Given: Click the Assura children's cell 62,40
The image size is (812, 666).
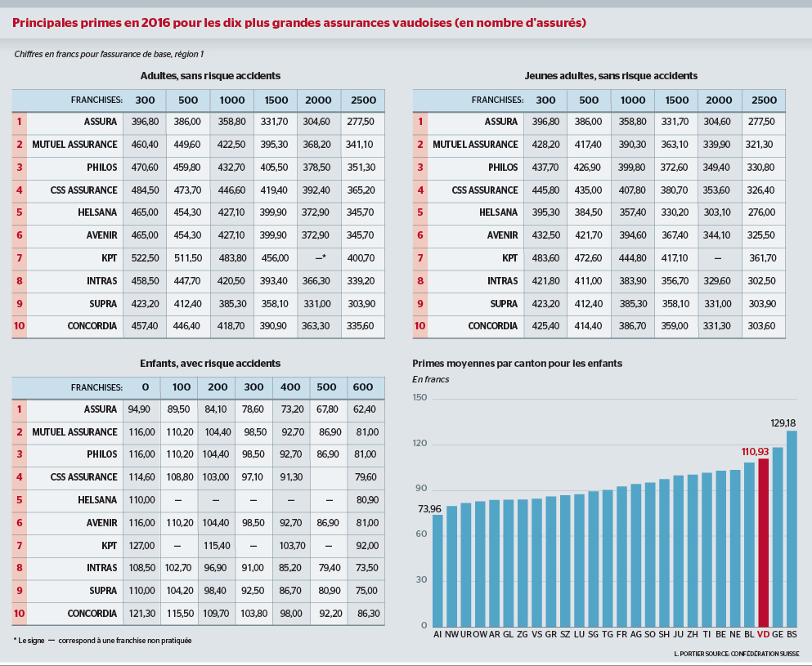Looking at the screenshot, I should point(365,409).
